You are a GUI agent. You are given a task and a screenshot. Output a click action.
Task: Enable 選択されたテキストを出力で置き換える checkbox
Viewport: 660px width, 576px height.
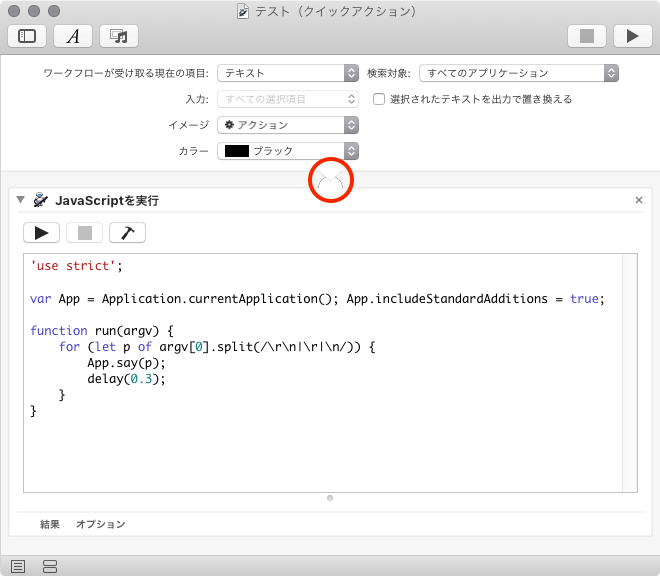pos(379,99)
